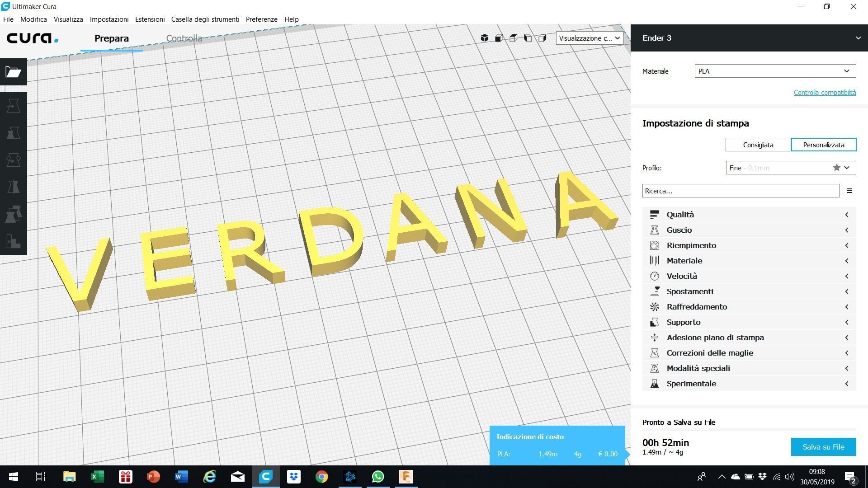Open WhatsApp from the taskbar
This screenshot has height=488, width=868.
coord(377,477)
